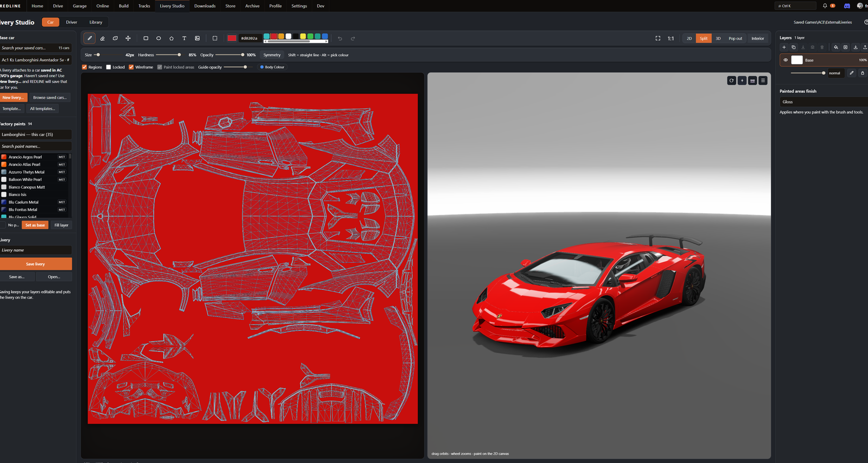
Task: Open the 3D viewport menu icon
Action: coord(763,80)
